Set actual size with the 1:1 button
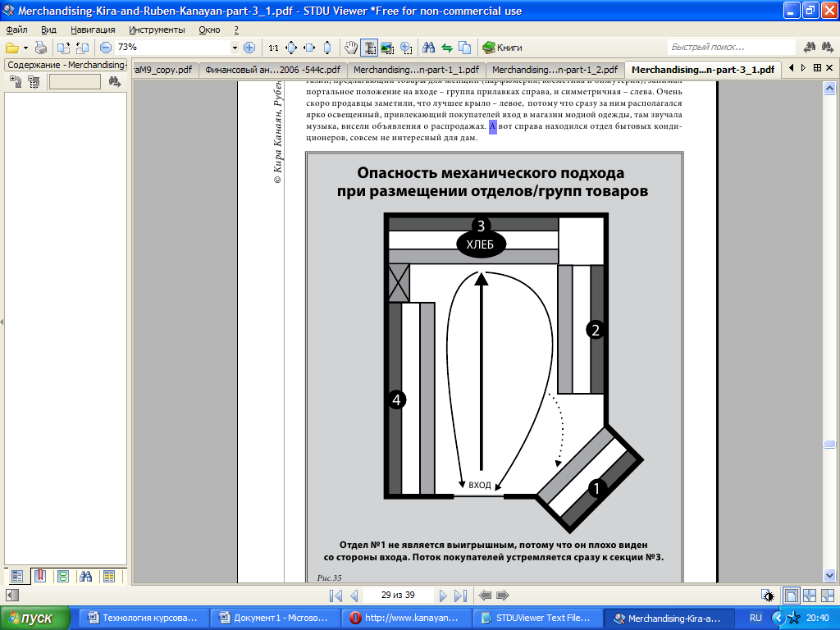This screenshot has height=630, width=840. tap(274, 48)
